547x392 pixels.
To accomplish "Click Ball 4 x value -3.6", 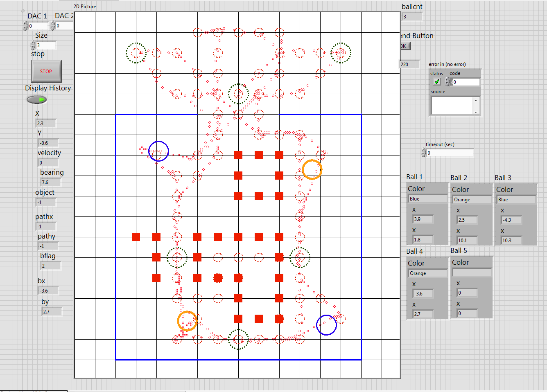I will pyautogui.click(x=423, y=293).
